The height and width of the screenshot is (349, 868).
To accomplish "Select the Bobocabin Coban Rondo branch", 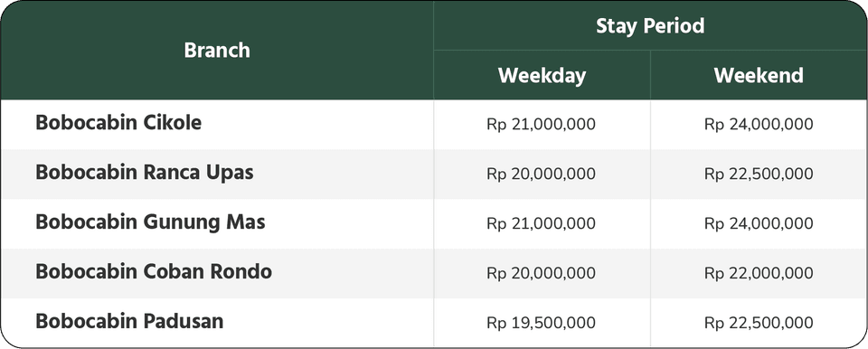I will pos(154,272).
